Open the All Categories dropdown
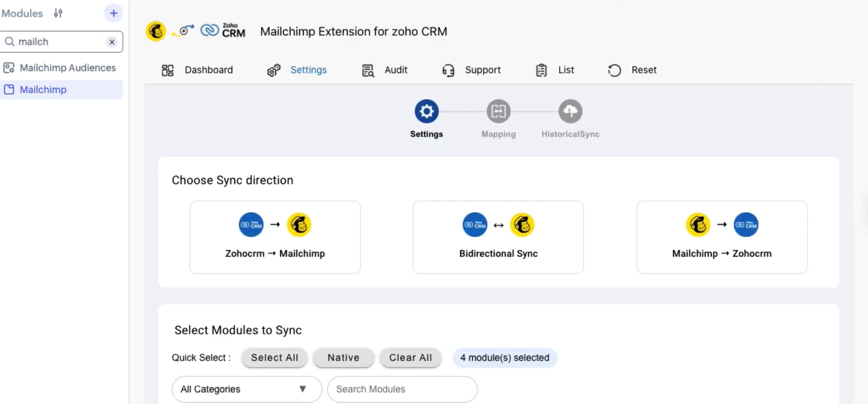 pyautogui.click(x=247, y=389)
